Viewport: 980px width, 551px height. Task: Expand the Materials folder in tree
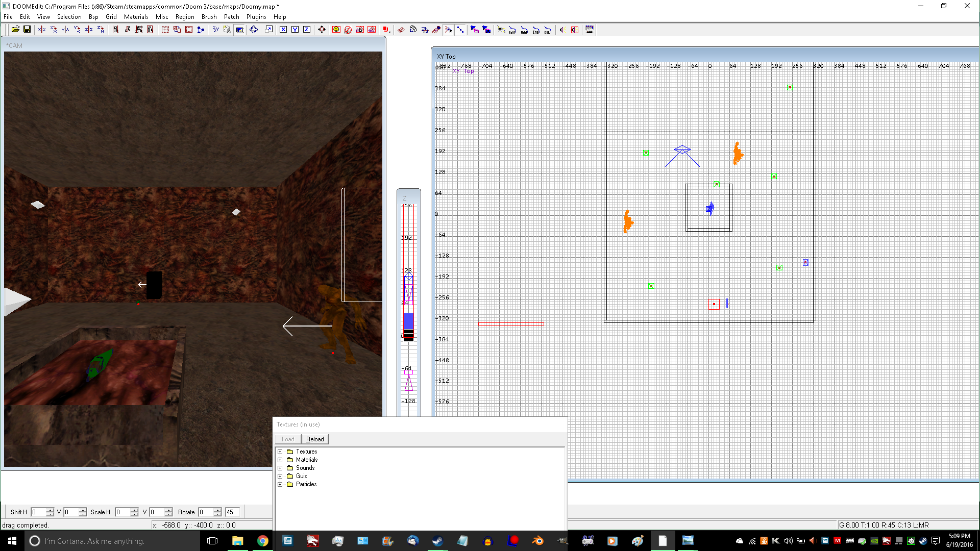280,460
